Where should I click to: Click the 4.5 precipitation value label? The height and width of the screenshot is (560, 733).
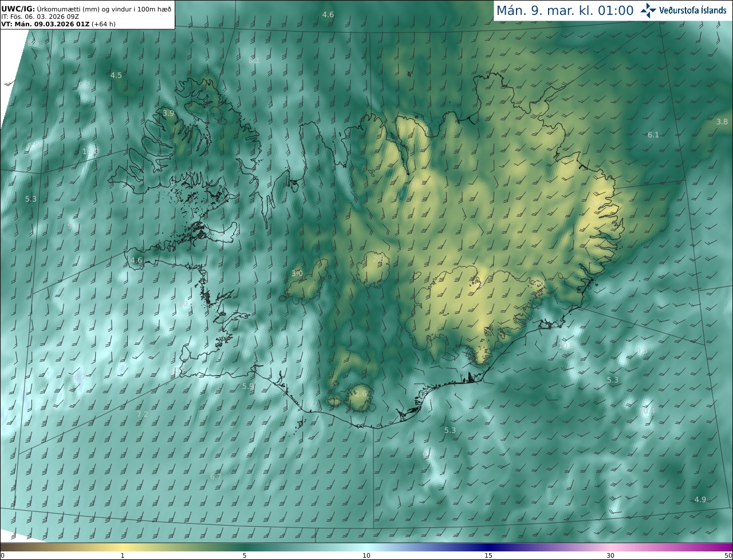(x=116, y=76)
